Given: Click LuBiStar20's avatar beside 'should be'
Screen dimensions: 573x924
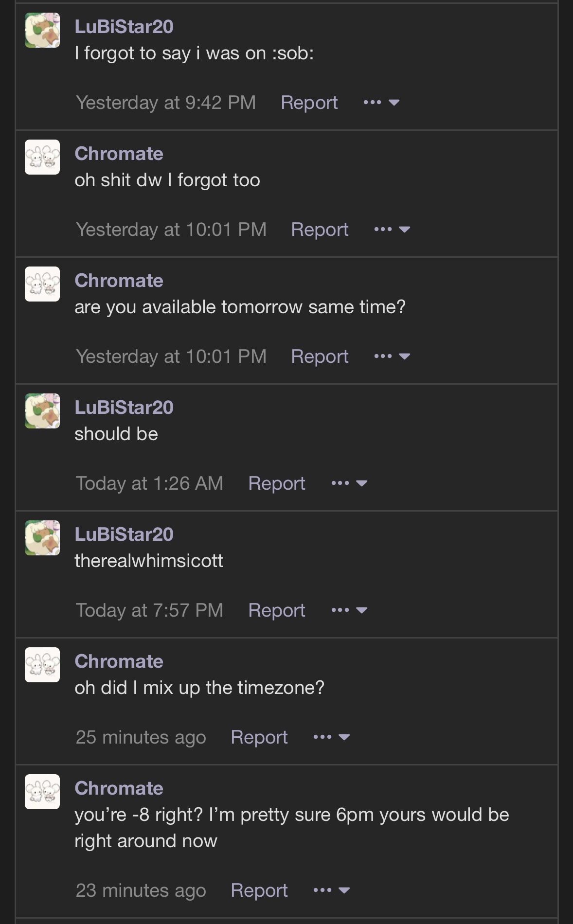Looking at the screenshot, I should [x=42, y=411].
